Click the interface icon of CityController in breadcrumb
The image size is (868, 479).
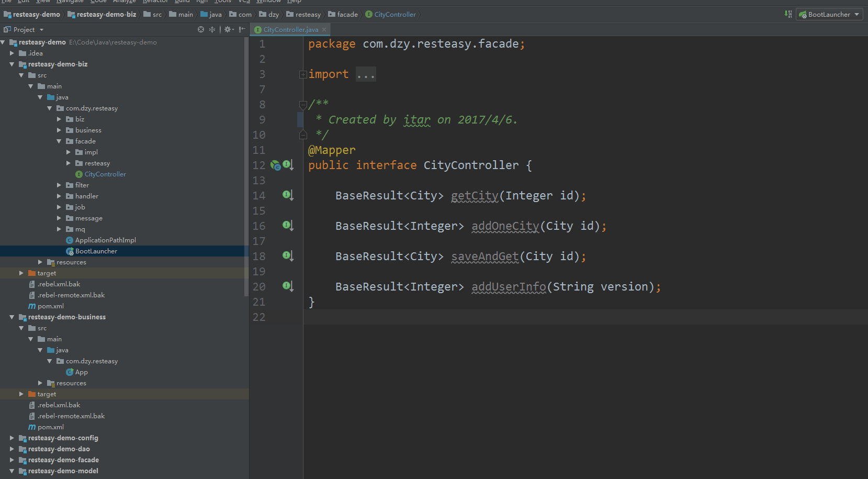coord(369,14)
